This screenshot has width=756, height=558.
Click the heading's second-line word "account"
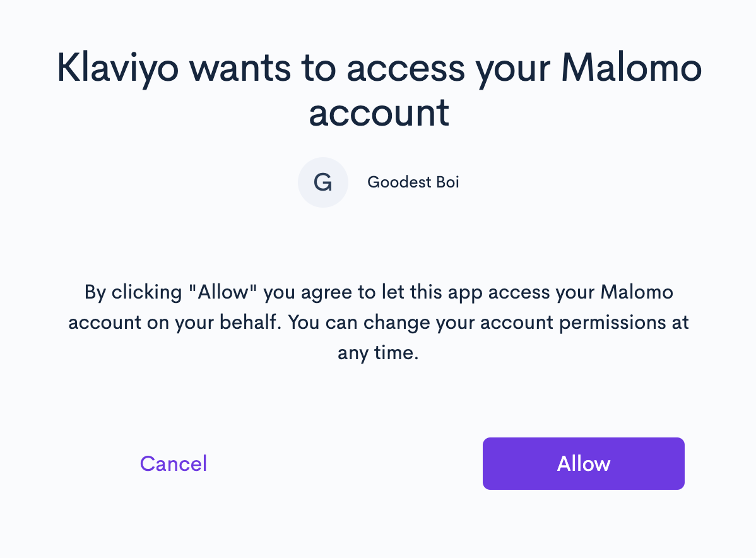click(x=379, y=114)
